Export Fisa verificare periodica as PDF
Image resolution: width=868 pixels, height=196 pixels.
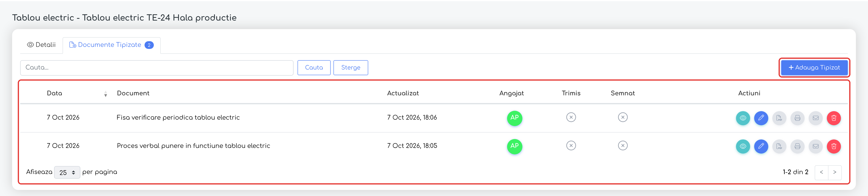point(779,118)
